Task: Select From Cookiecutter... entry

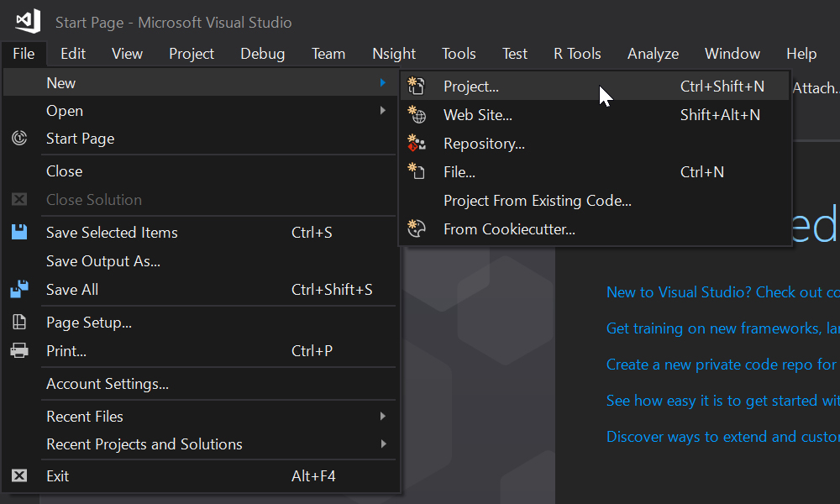Action: pyautogui.click(x=595, y=228)
